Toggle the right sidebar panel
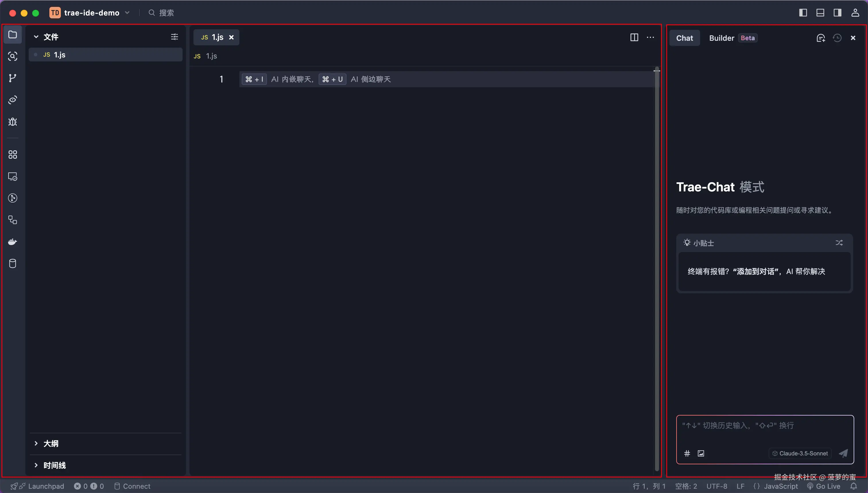The height and width of the screenshot is (493, 868). pos(837,13)
